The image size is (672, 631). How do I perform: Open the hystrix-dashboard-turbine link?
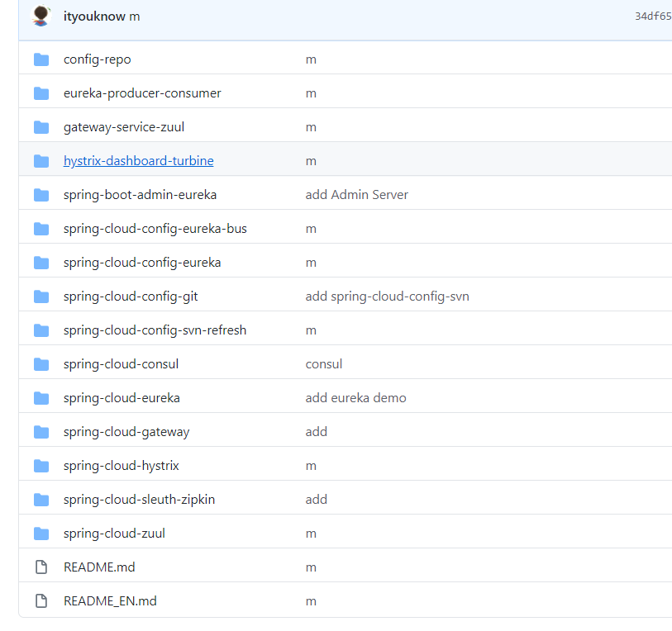138,161
